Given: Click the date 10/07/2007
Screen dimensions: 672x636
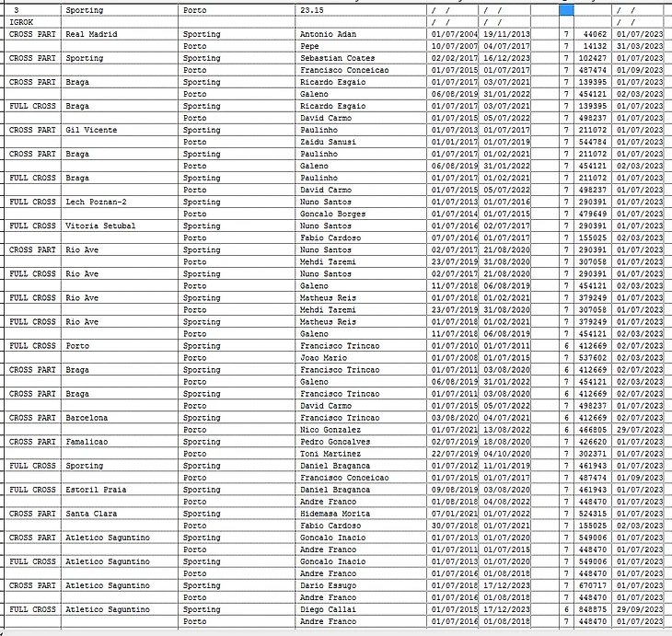Looking at the screenshot, I should (454, 46).
